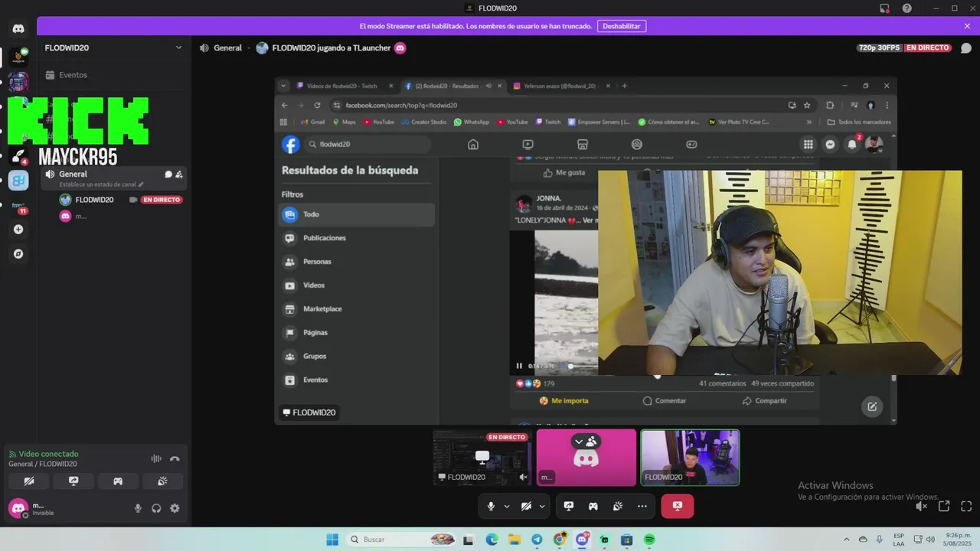Click EN DIRECTO badge beside FLODWID20 in sidebar

tap(162, 200)
